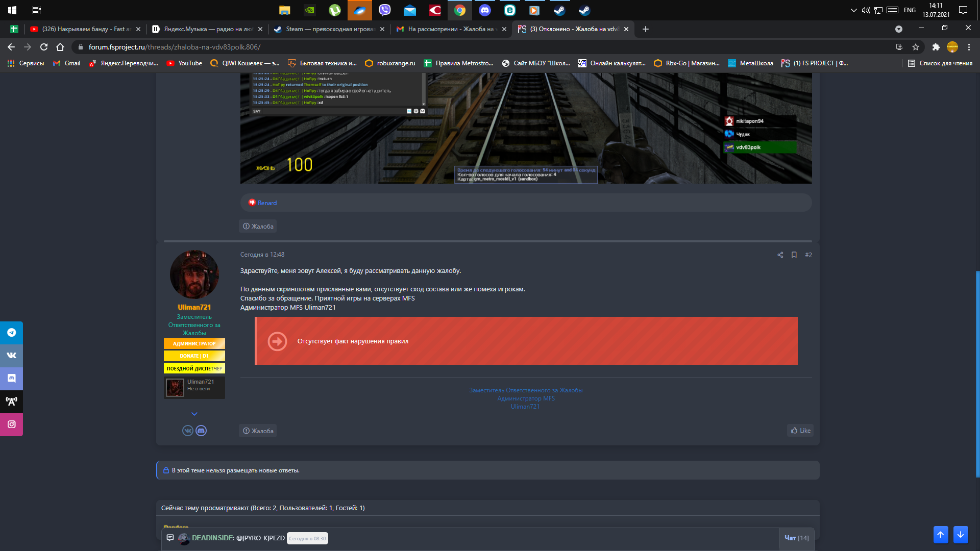980x551 pixels.
Task: Open Telegram link in left social sidebar
Action: [11, 333]
